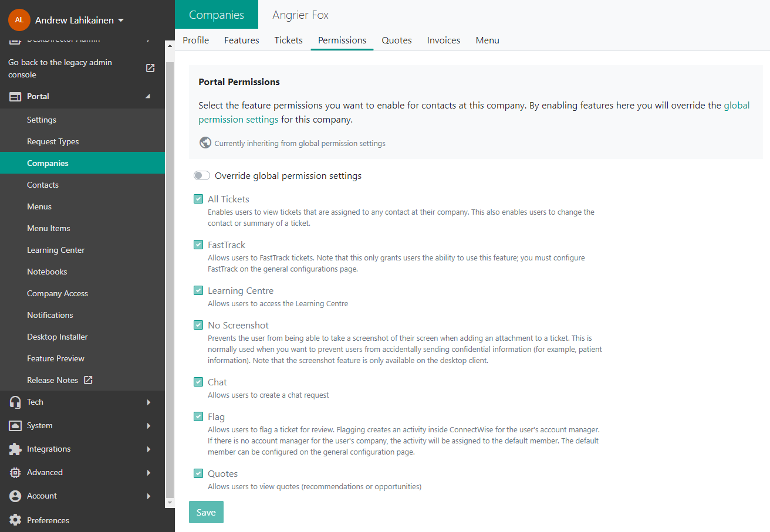Click the Integrations puzzle piece icon
The height and width of the screenshot is (532, 770).
click(x=15, y=449)
